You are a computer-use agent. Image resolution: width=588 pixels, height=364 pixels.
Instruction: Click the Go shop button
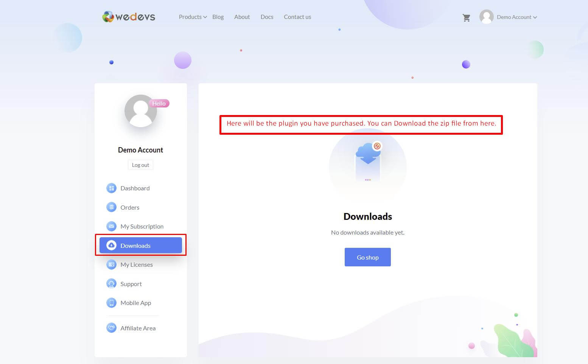pyautogui.click(x=367, y=257)
